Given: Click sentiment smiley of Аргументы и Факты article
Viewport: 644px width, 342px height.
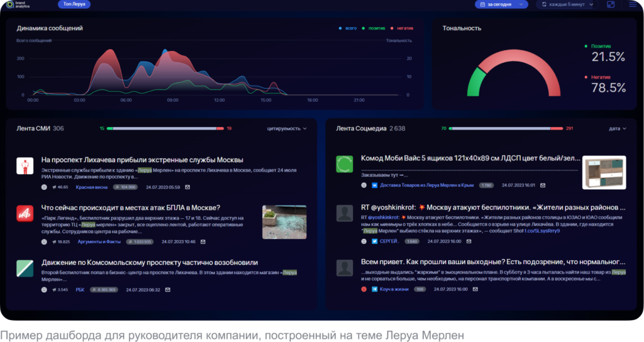Looking at the screenshot, I should pyautogui.click(x=44, y=242).
